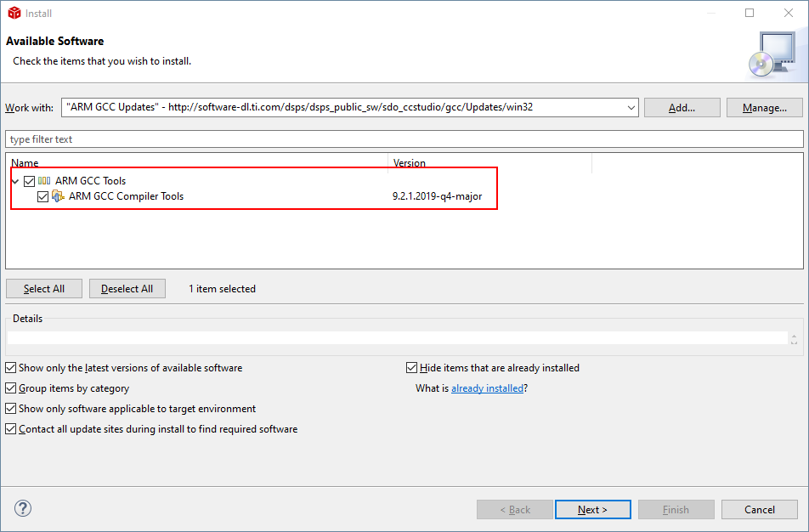
Task: Uncheck the ARM GCC Compiler Tools checkbox
Action: 43,196
